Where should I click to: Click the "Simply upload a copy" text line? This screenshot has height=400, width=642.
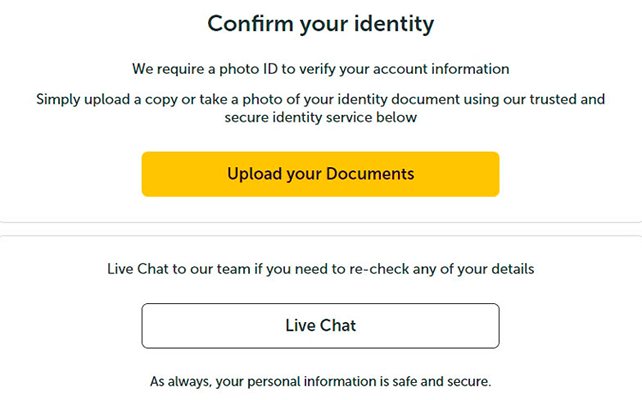point(320,99)
